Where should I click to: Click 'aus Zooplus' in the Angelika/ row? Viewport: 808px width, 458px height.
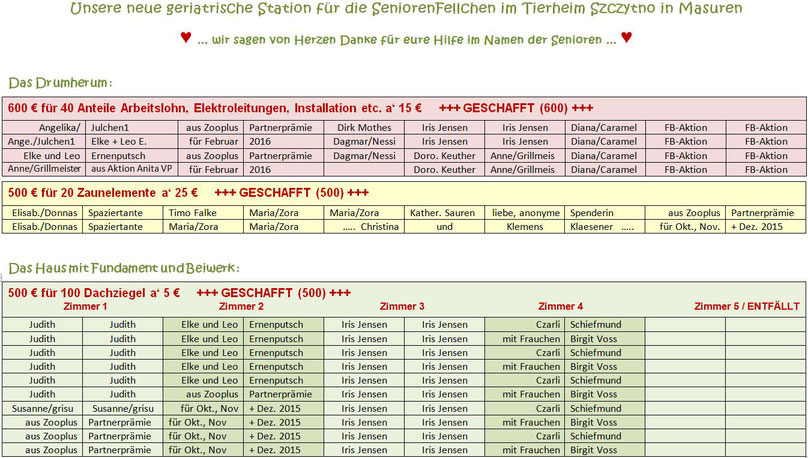(212, 128)
